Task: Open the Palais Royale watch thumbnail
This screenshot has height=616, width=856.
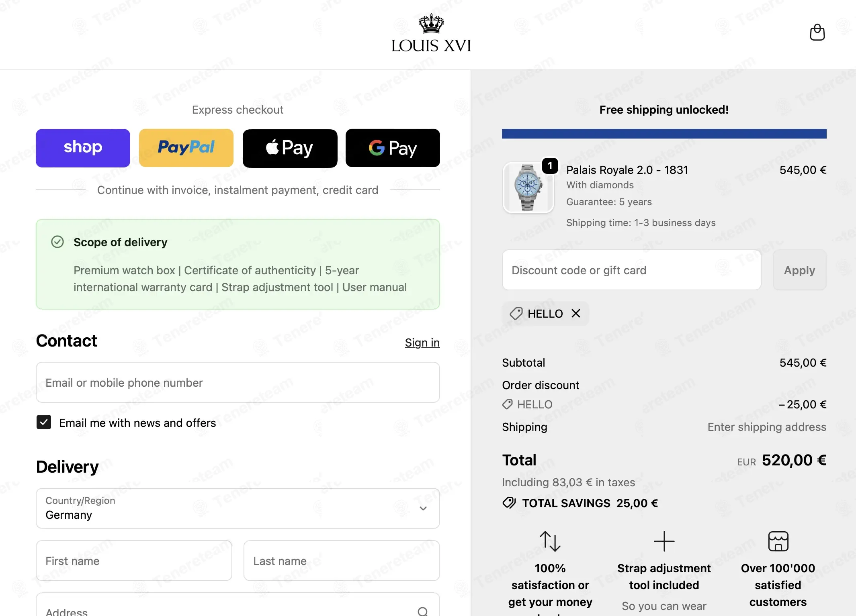Action: tap(528, 188)
